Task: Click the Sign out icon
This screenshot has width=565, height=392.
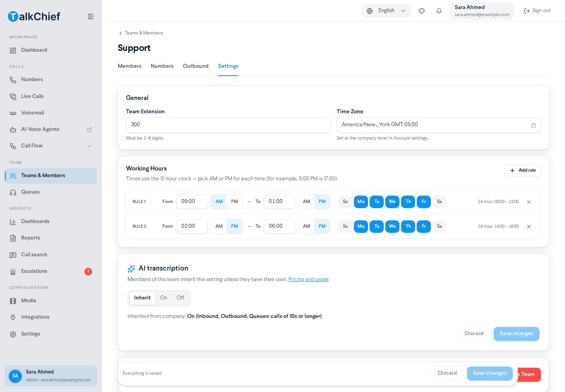Action: click(527, 11)
